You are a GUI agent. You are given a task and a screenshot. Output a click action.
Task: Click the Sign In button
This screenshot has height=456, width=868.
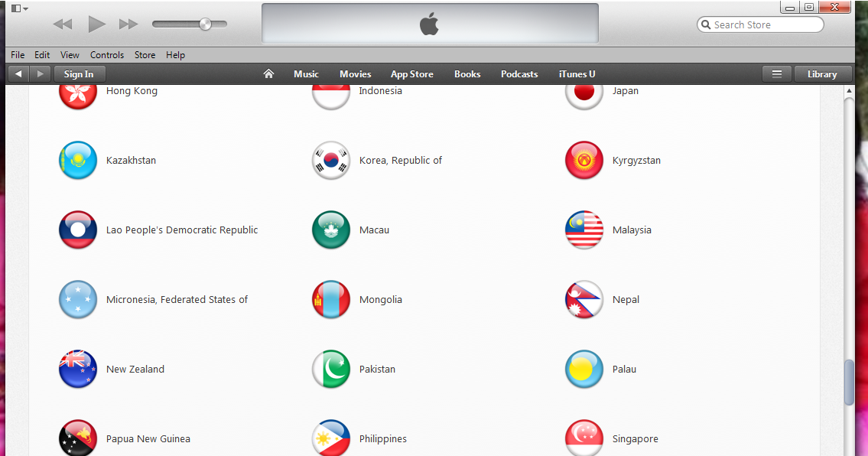pyautogui.click(x=79, y=73)
